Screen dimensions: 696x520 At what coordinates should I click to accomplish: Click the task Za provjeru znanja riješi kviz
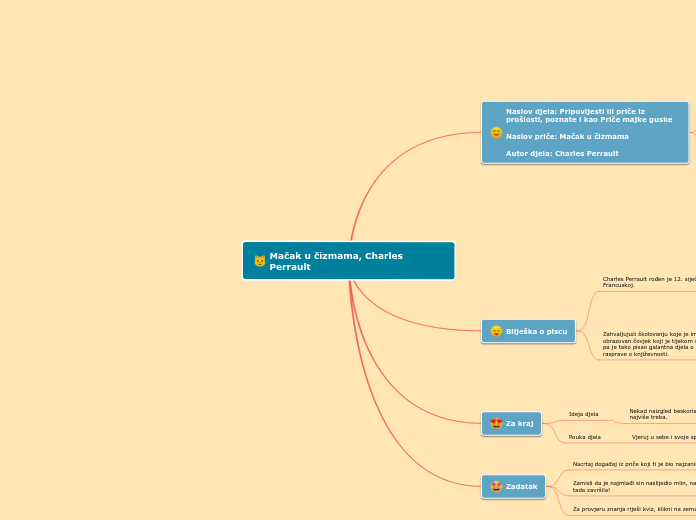634,509
